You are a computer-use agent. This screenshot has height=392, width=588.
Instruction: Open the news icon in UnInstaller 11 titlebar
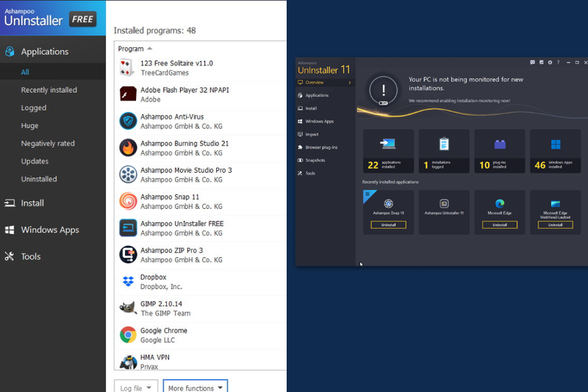(542, 63)
